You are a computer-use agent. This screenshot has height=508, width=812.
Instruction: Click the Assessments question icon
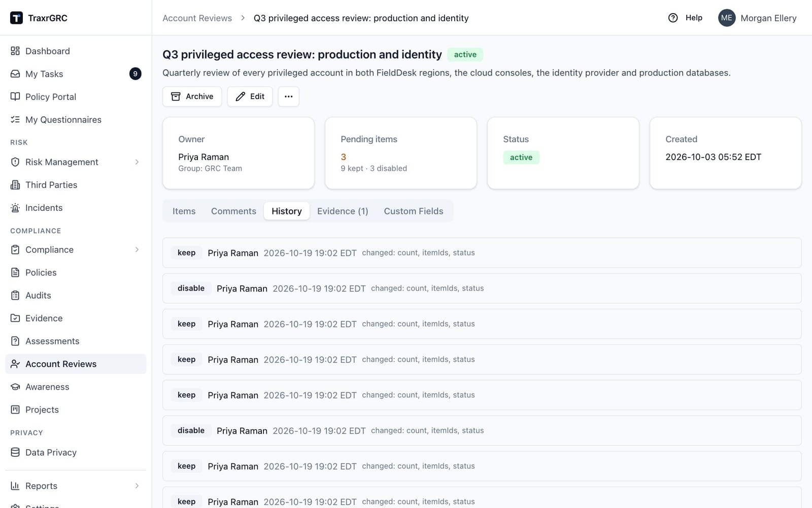[x=15, y=341]
